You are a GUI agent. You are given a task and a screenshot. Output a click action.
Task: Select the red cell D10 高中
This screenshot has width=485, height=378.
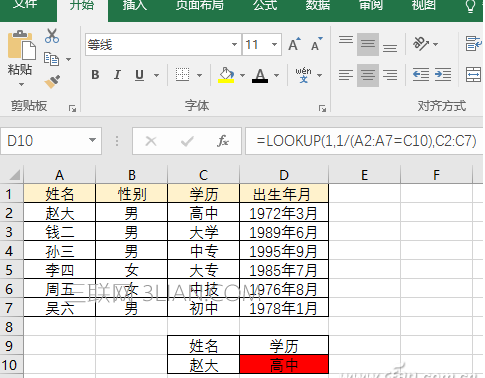pos(284,364)
